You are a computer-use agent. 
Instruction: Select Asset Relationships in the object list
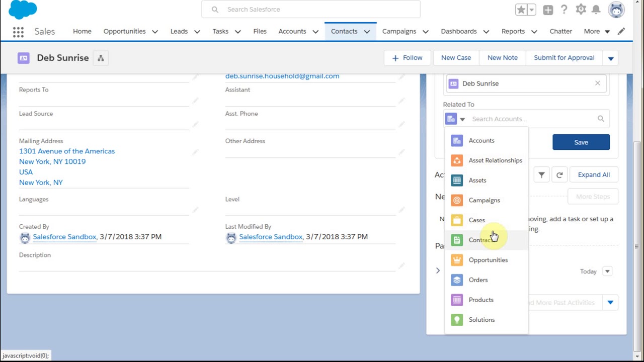point(487,160)
